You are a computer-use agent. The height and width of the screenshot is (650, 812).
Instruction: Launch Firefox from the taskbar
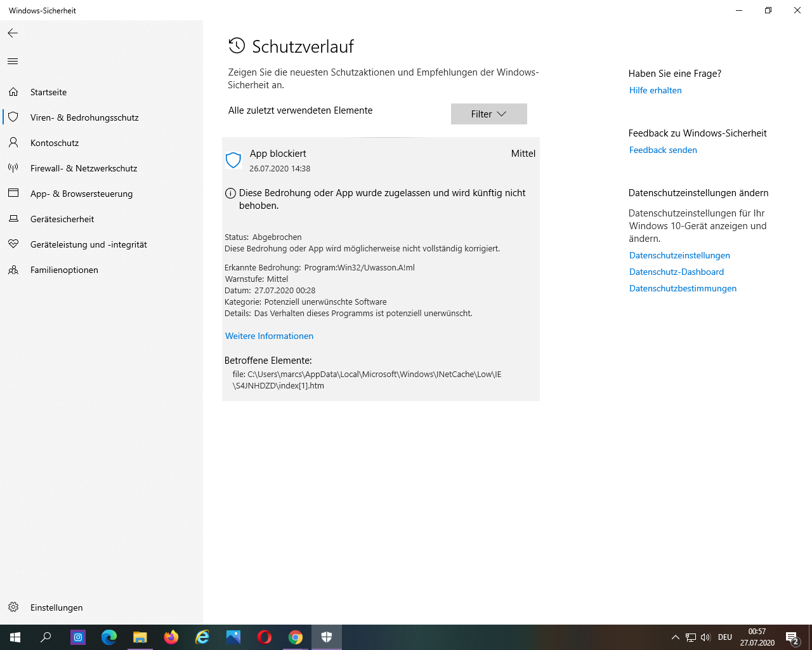(171, 637)
